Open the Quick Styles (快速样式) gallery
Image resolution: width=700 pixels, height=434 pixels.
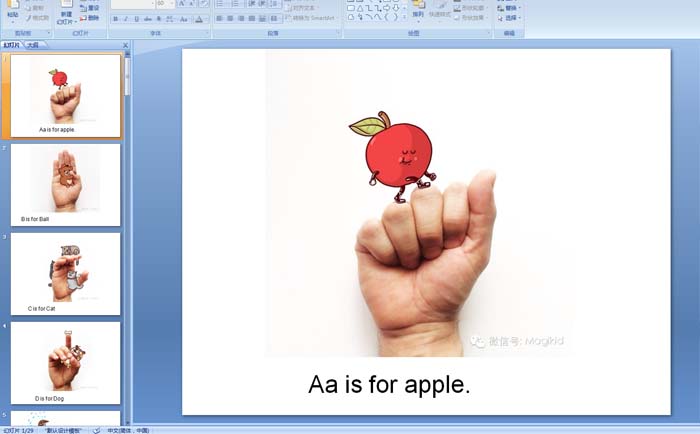[x=440, y=13]
